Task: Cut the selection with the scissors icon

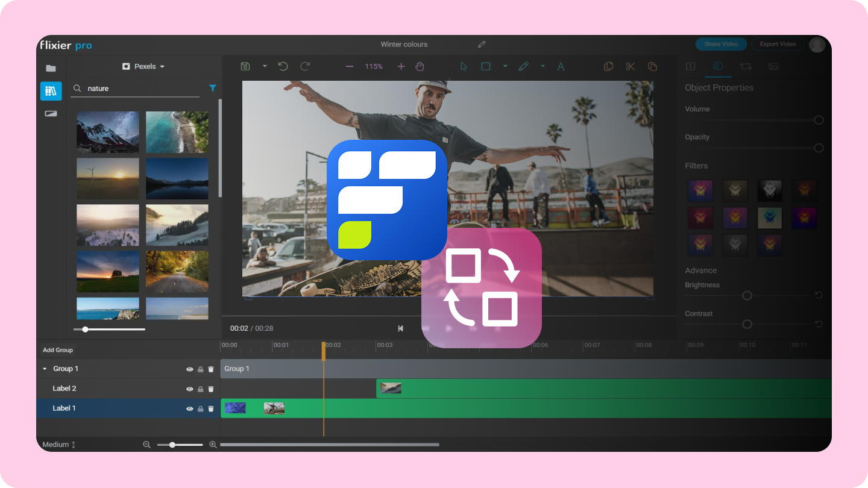Action: click(630, 66)
